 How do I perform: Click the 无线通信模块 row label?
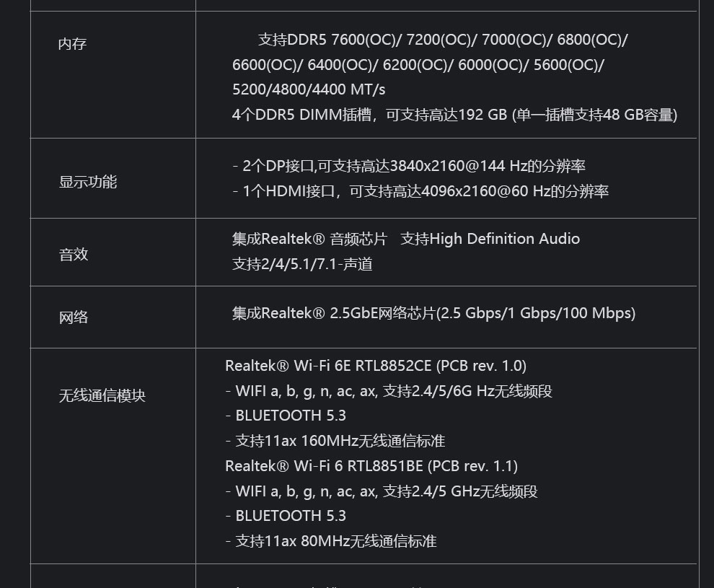pyautogui.click(x=102, y=396)
